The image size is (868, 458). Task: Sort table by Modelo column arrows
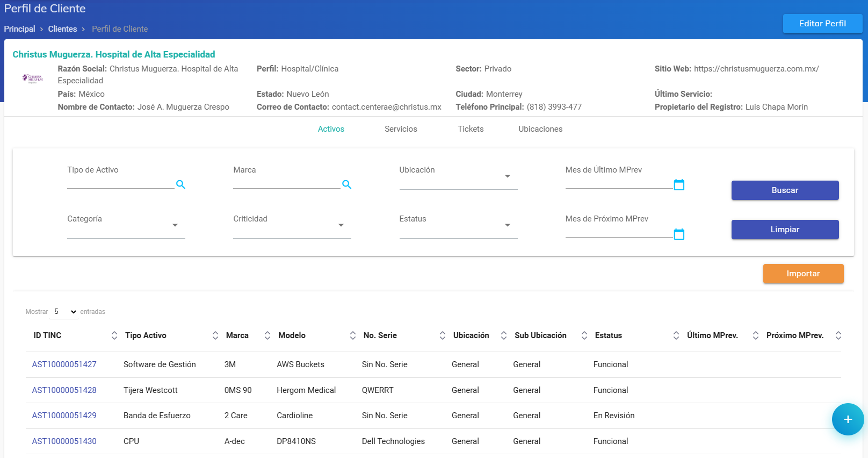click(x=353, y=335)
